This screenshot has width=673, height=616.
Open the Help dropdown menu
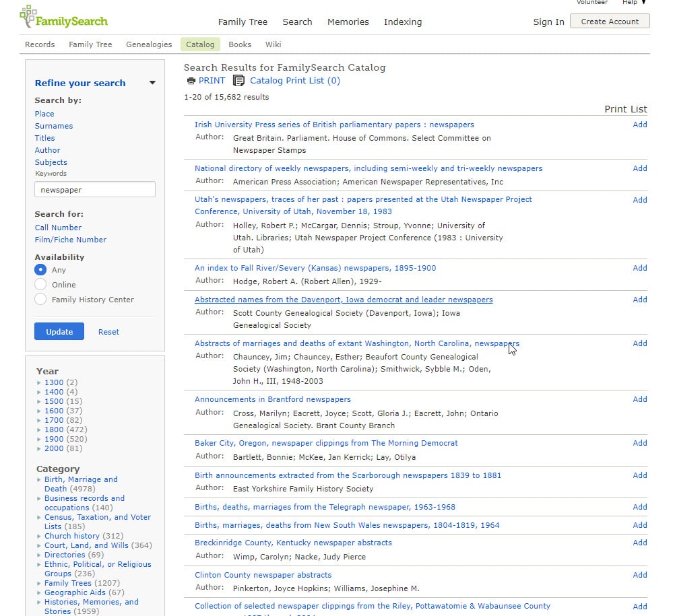pyautogui.click(x=634, y=2)
